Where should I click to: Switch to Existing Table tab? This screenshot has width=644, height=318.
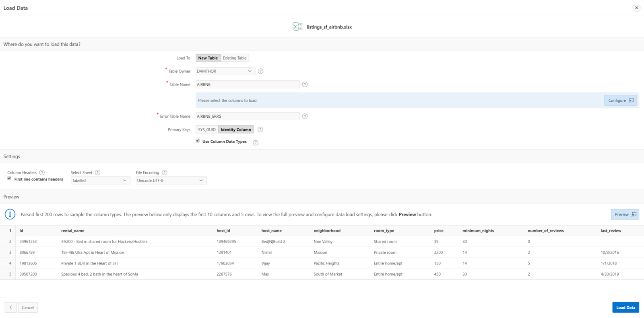pyautogui.click(x=235, y=58)
